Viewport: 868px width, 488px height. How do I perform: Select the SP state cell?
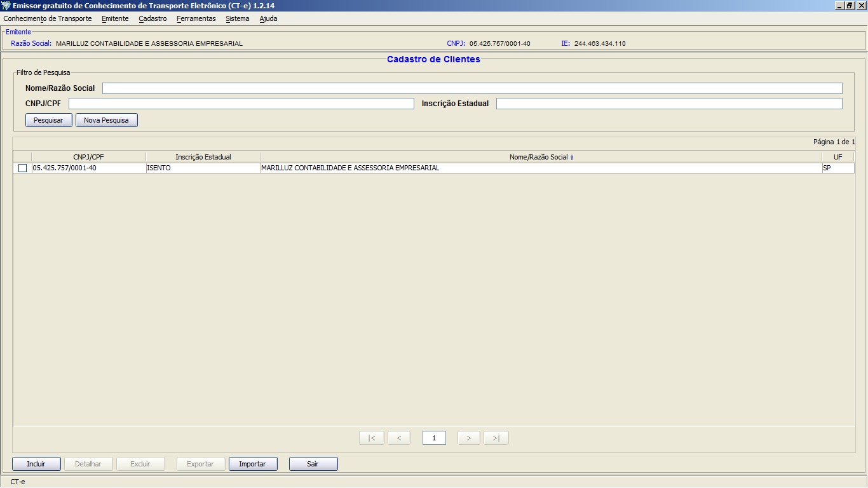pos(837,168)
